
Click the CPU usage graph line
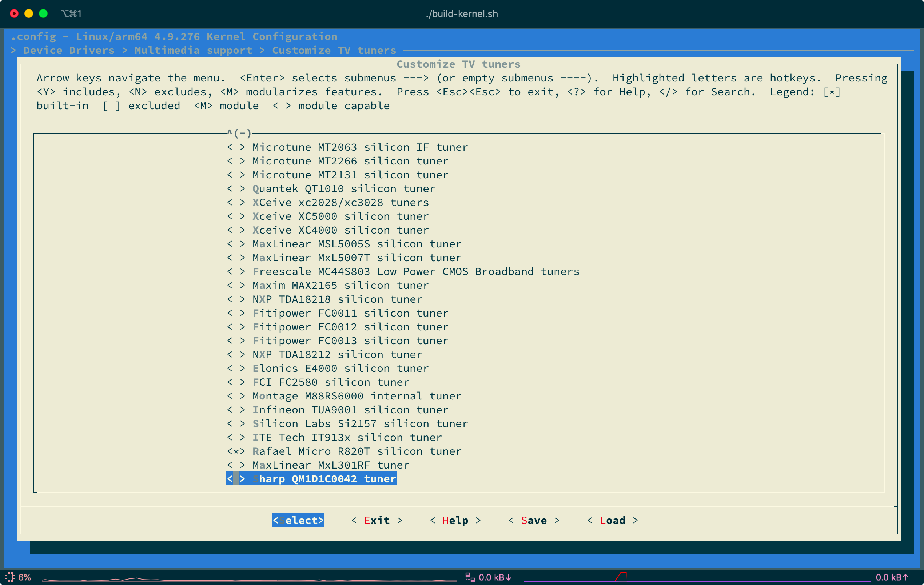click(250, 579)
